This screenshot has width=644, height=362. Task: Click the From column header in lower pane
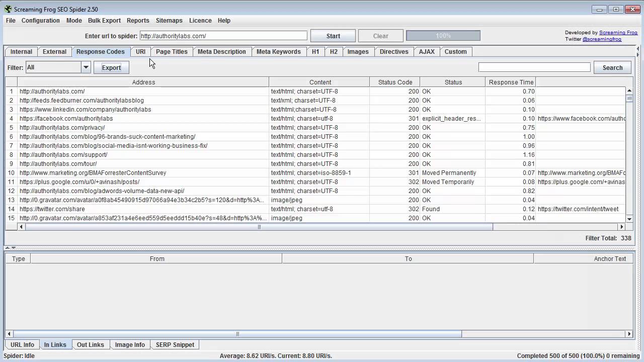pyautogui.click(x=156, y=258)
